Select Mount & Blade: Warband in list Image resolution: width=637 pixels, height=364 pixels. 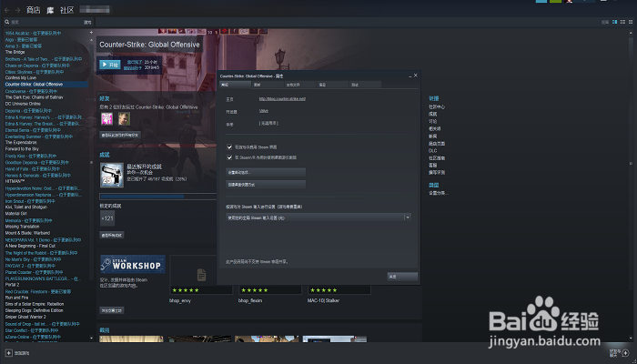click(x=27, y=233)
